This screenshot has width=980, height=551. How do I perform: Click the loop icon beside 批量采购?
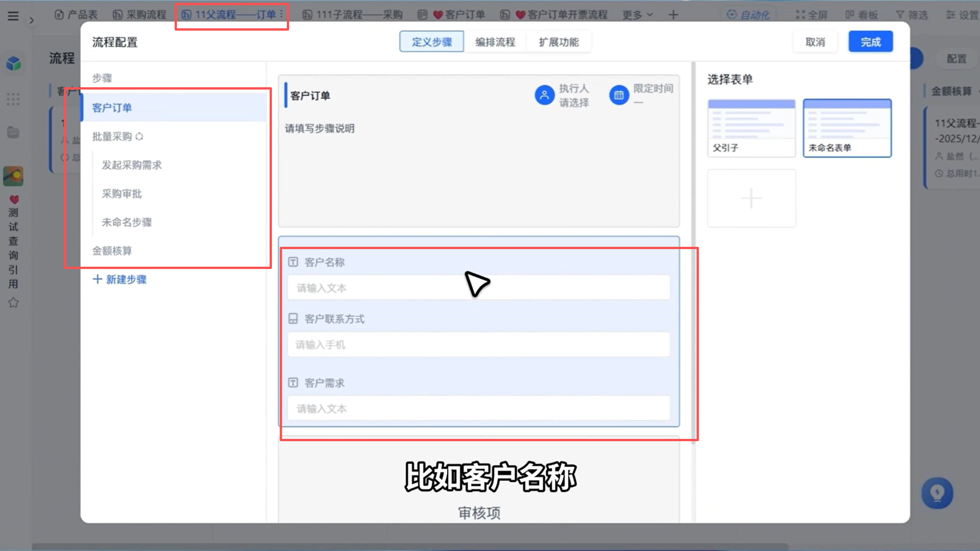point(139,136)
